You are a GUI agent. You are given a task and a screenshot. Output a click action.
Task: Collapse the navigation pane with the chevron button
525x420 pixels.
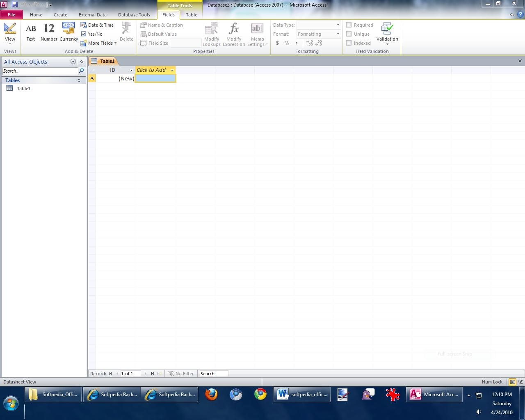[82, 62]
